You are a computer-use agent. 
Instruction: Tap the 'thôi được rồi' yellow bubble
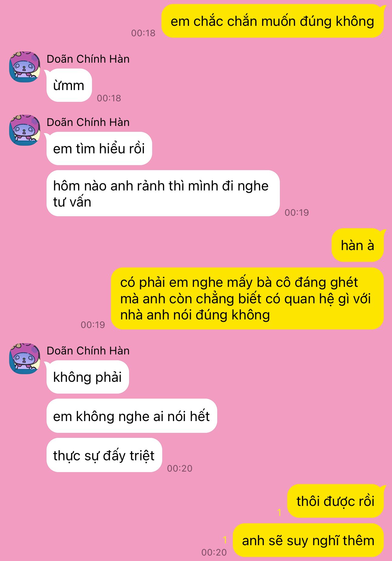(335, 501)
